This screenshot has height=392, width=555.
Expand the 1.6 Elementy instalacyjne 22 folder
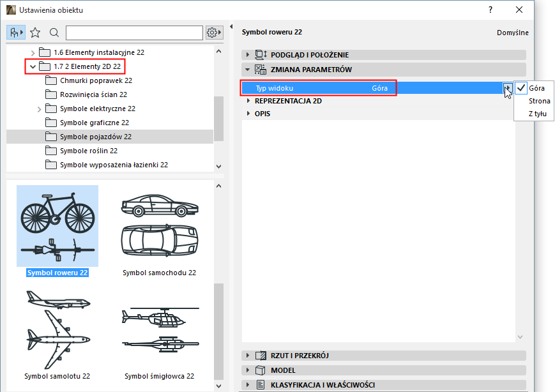tap(33, 53)
